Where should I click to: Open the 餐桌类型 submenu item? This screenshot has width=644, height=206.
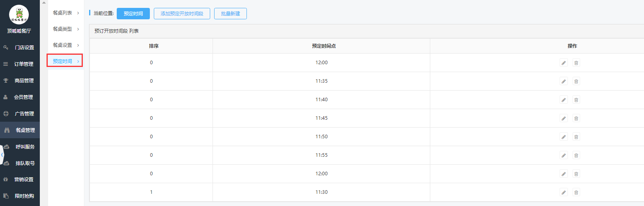pos(65,29)
